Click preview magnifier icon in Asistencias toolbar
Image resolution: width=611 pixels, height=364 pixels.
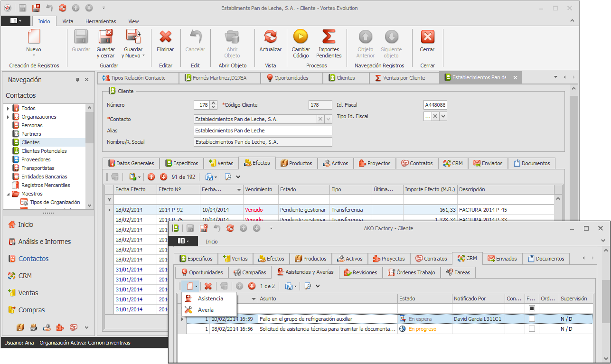point(308,286)
